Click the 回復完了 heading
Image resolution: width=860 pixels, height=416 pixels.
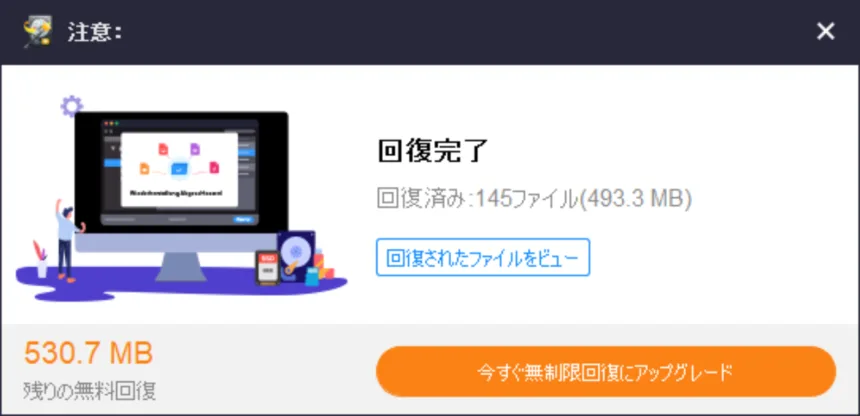[x=433, y=150]
